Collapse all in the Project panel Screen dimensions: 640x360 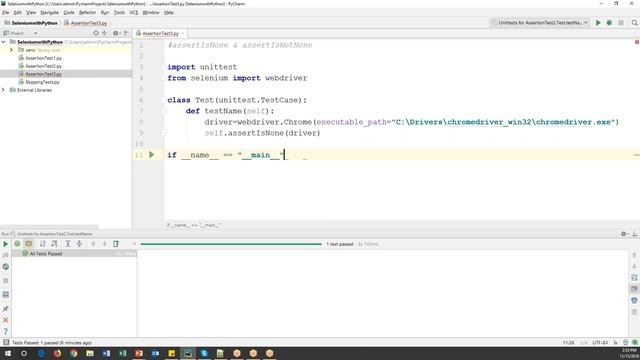click(x=104, y=33)
